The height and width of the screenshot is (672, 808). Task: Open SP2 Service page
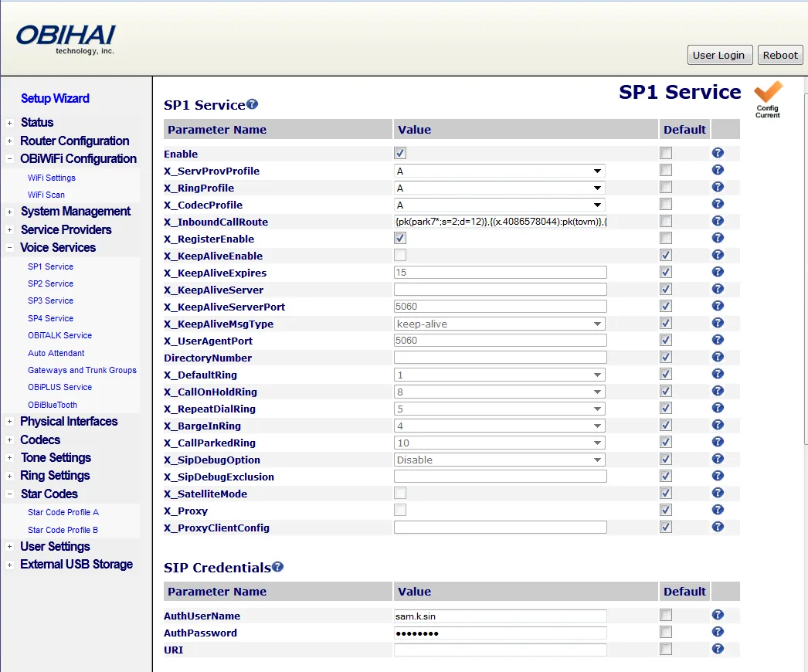(x=50, y=283)
